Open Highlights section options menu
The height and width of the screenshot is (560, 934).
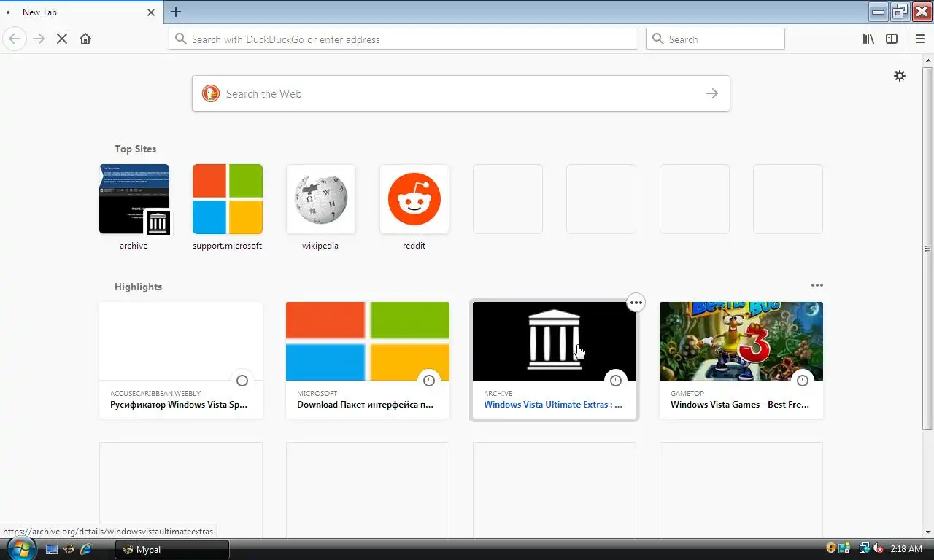(817, 285)
